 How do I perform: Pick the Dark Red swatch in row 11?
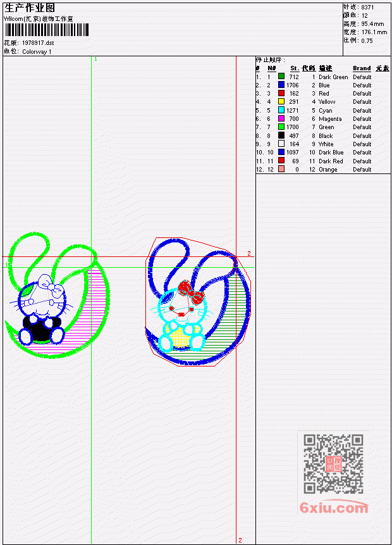(281, 161)
